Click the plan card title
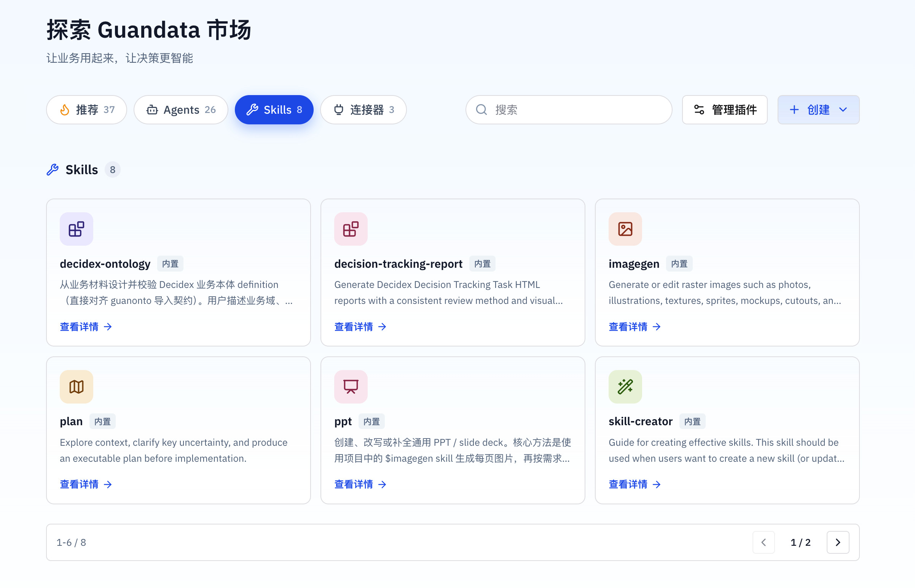 pyautogui.click(x=71, y=421)
